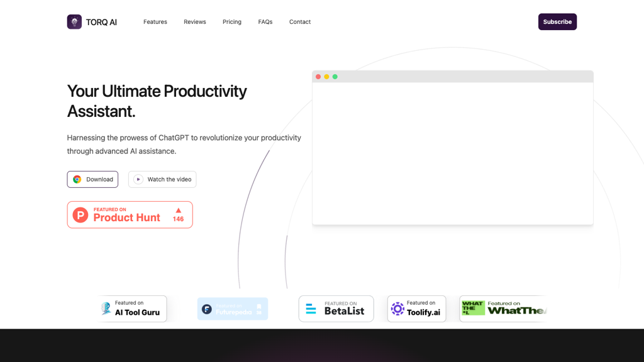Click the TORQ AI brand name text

tap(101, 22)
